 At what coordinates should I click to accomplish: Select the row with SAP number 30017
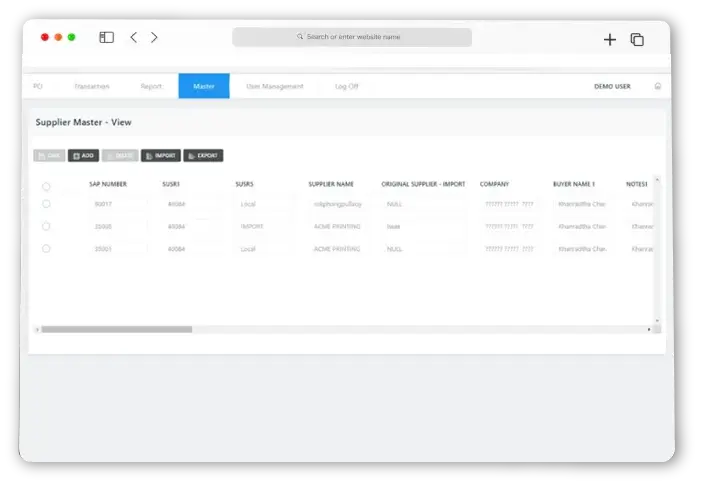(46, 204)
